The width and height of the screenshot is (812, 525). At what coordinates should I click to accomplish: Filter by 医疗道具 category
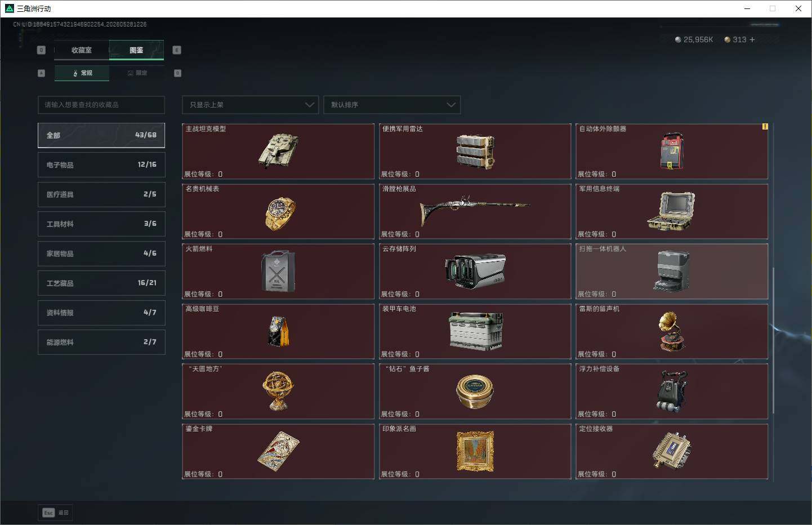click(x=101, y=194)
